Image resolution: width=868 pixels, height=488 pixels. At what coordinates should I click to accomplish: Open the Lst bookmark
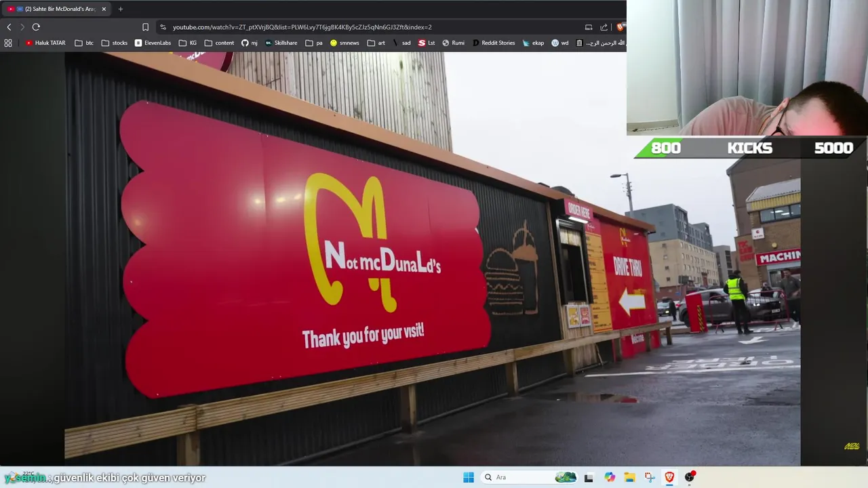[x=427, y=43]
